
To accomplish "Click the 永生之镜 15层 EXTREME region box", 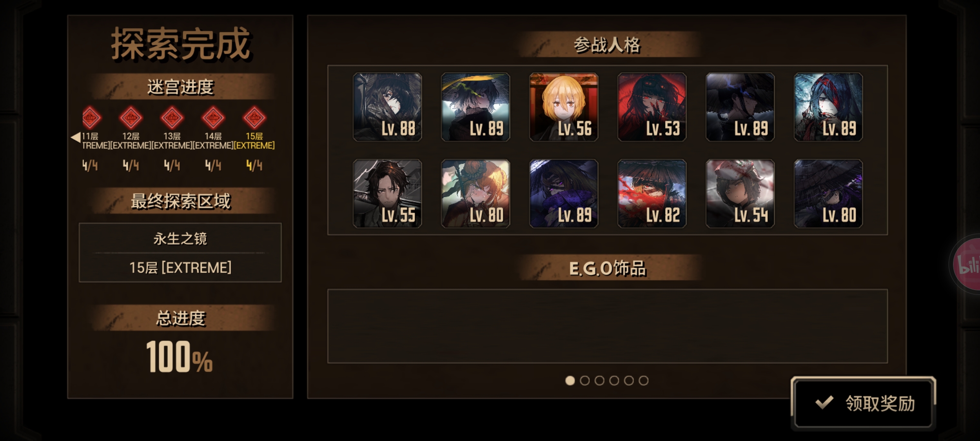I will [x=180, y=253].
